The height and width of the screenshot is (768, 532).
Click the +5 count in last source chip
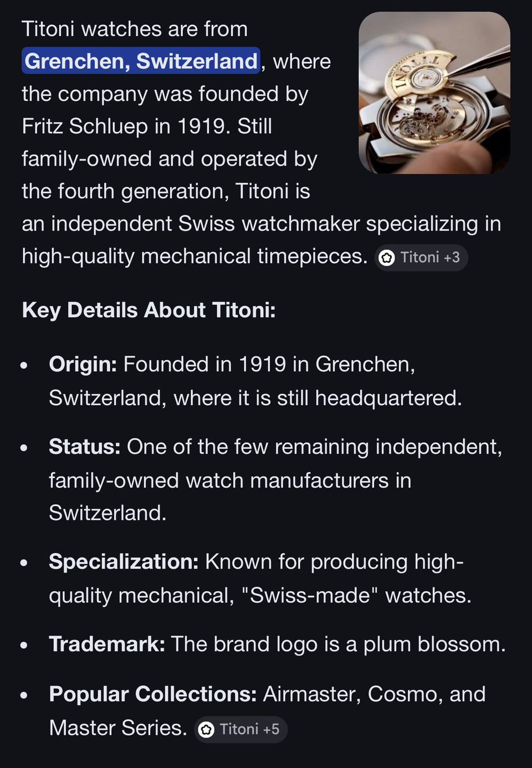(271, 729)
